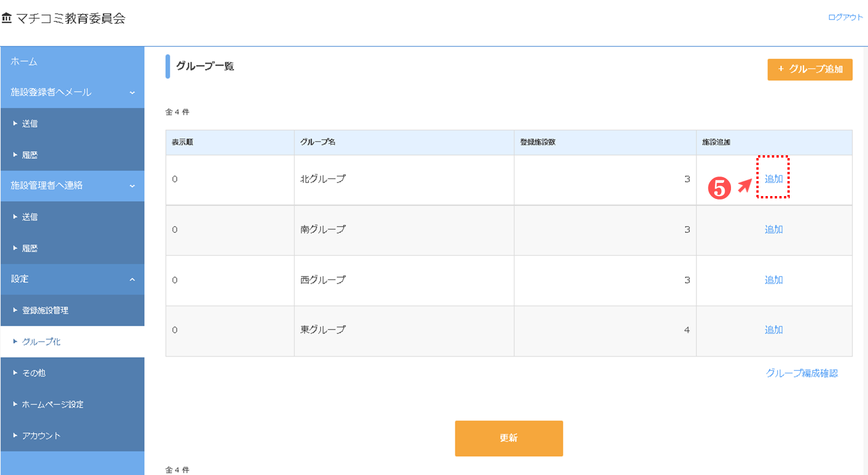
Task: Click 東グループ facility count 4
Action: (x=687, y=330)
